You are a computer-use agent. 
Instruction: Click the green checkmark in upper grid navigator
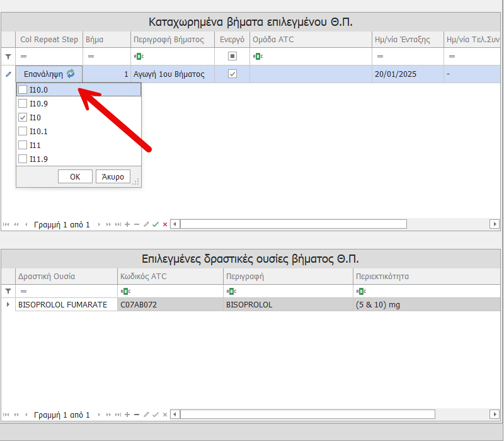(x=155, y=224)
